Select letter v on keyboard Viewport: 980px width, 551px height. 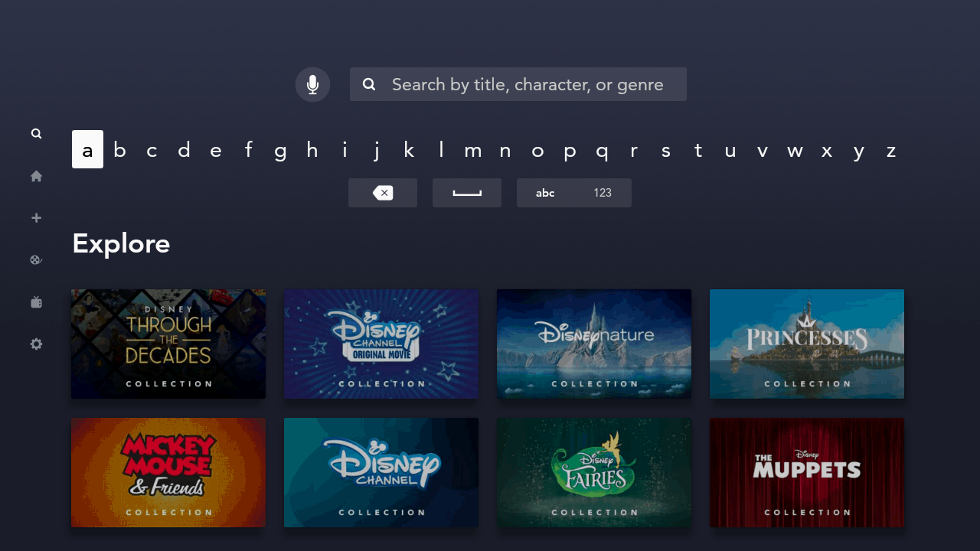click(763, 150)
